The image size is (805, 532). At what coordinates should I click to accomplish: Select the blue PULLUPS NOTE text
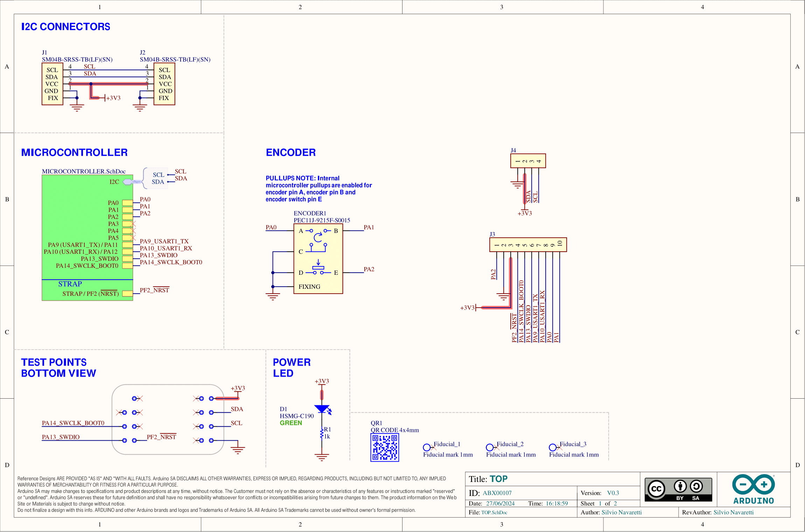tap(318, 189)
